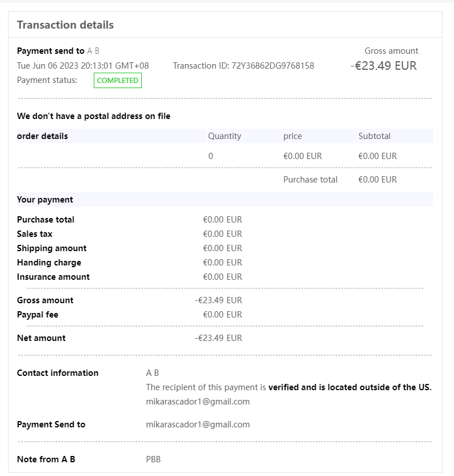Click the price column header
454x476 pixels.
293,136
